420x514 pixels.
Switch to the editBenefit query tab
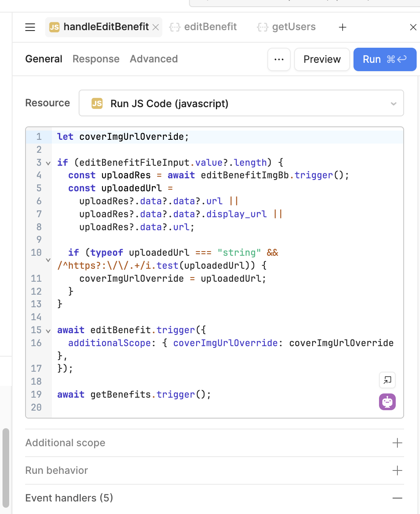click(x=203, y=27)
